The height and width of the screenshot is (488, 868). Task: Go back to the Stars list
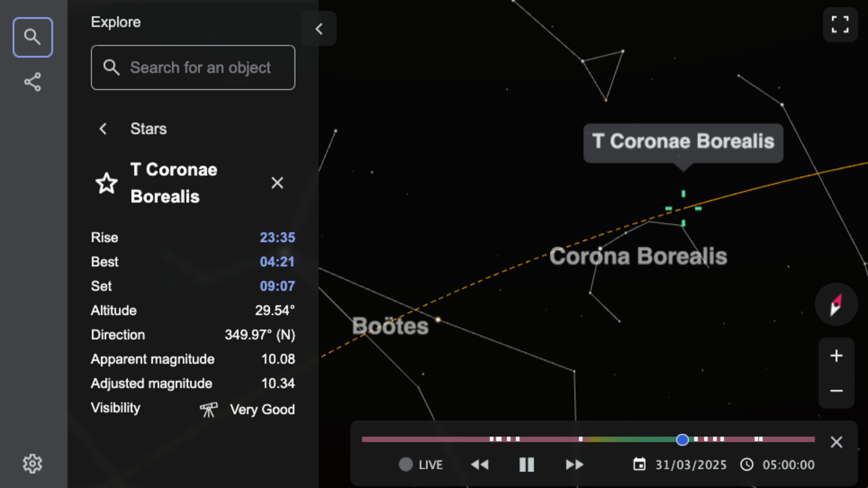(x=102, y=129)
